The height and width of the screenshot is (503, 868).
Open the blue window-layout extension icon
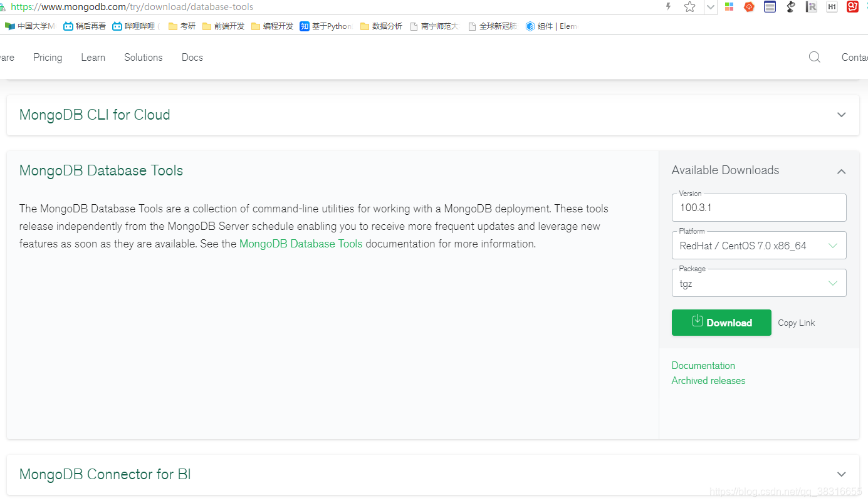(770, 7)
